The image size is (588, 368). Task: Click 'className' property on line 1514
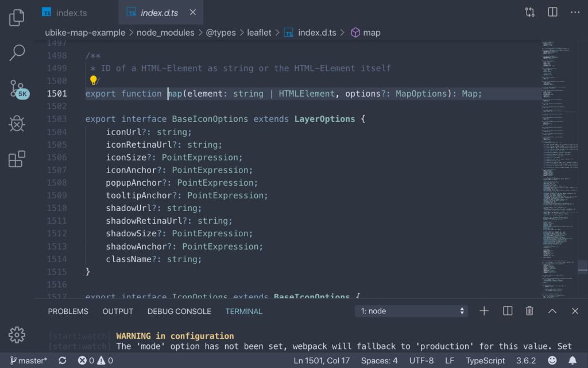coord(129,259)
